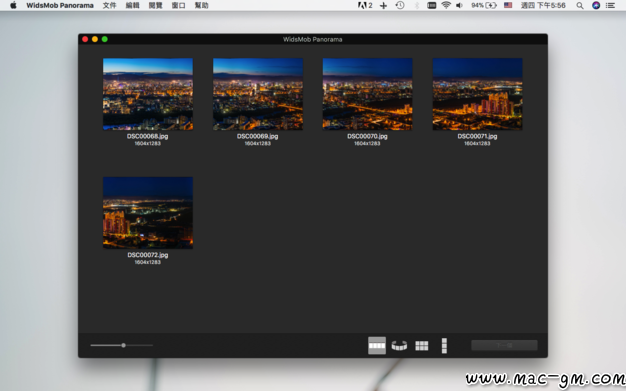
Task: Open the Apple menu
Action: pyautogui.click(x=13, y=5)
